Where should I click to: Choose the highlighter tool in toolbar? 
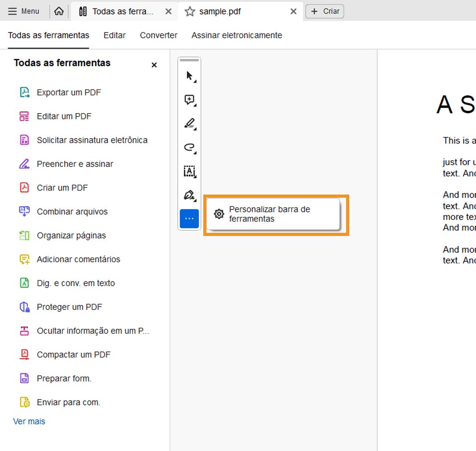pyautogui.click(x=190, y=123)
